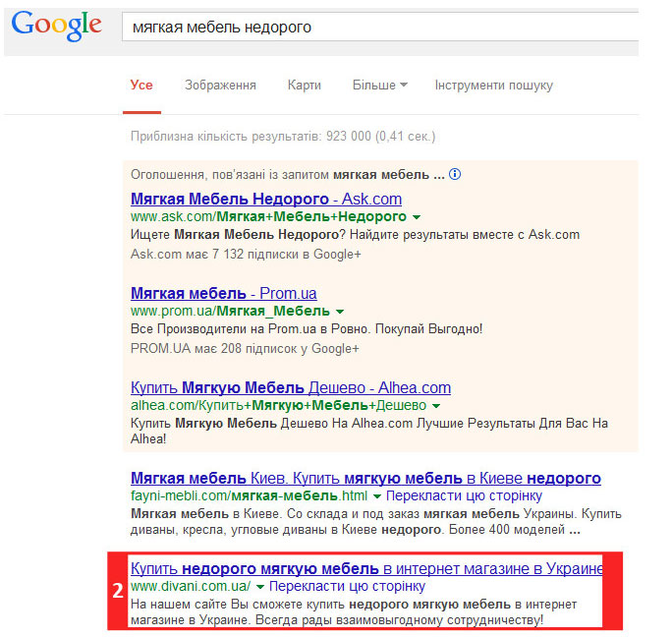Screen dimensions: 672x638
Task: Expand the arrow beside the fayni-mebli.com URL
Action: (x=377, y=496)
